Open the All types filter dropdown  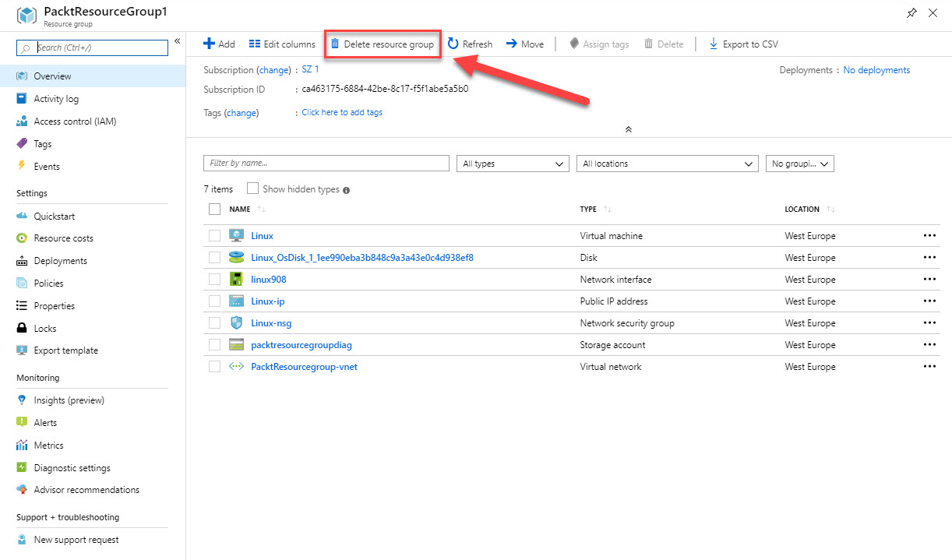(513, 164)
